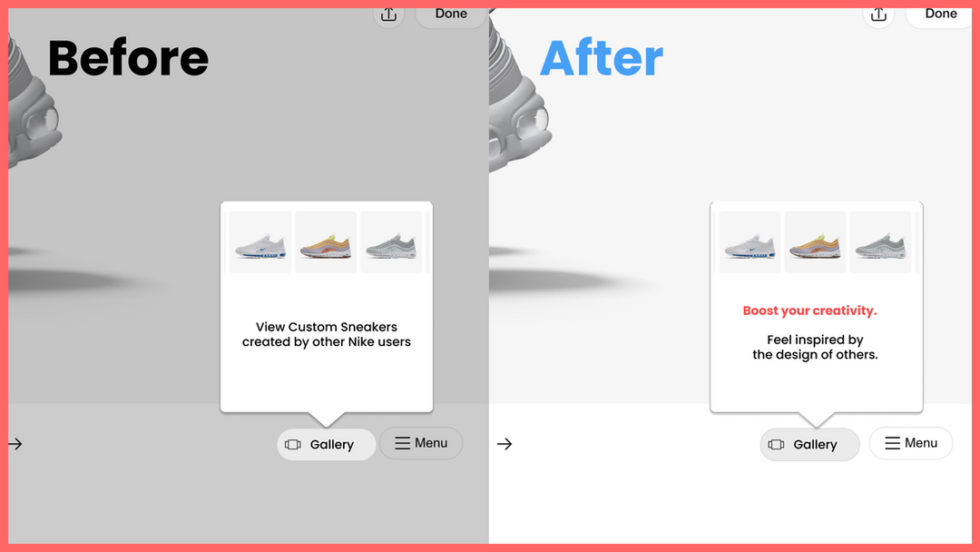Choose the white and blue sneaker in After popup
980x552 pixels.
(750, 242)
